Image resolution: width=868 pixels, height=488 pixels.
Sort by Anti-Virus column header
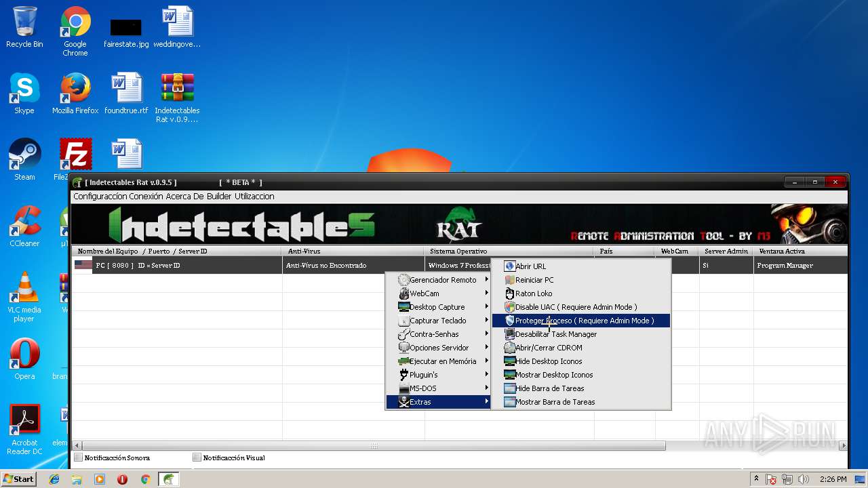pyautogui.click(x=353, y=251)
